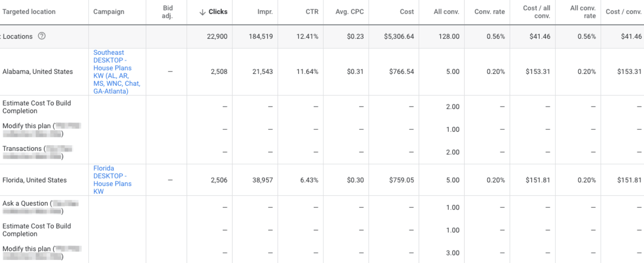Sort by the All conv. column header
The height and width of the screenshot is (263, 644).
pyautogui.click(x=446, y=12)
